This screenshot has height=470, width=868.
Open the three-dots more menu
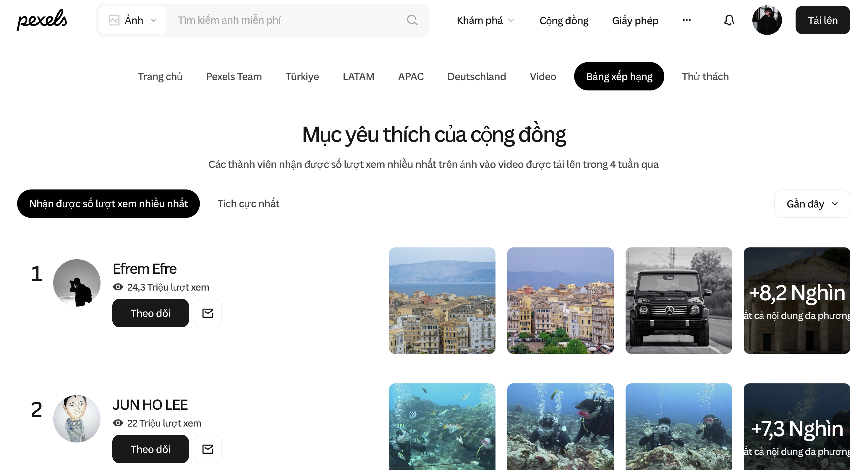(x=686, y=20)
